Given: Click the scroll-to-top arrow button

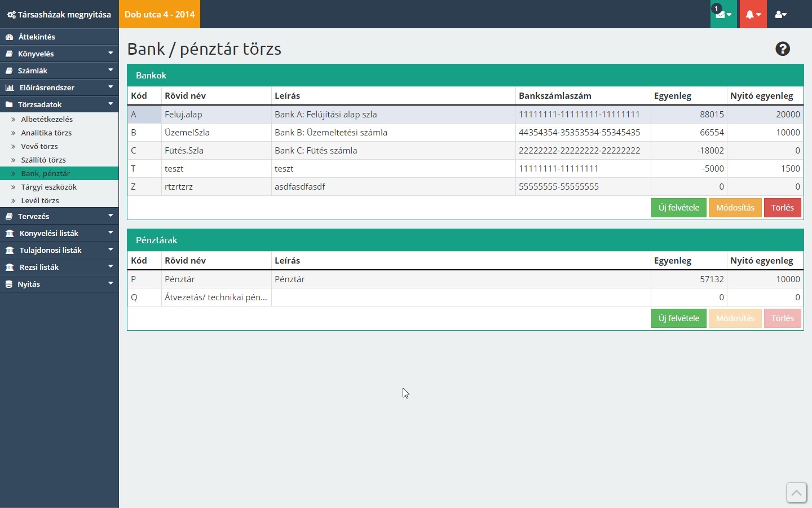Looking at the screenshot, I should [x=796, y=493].
